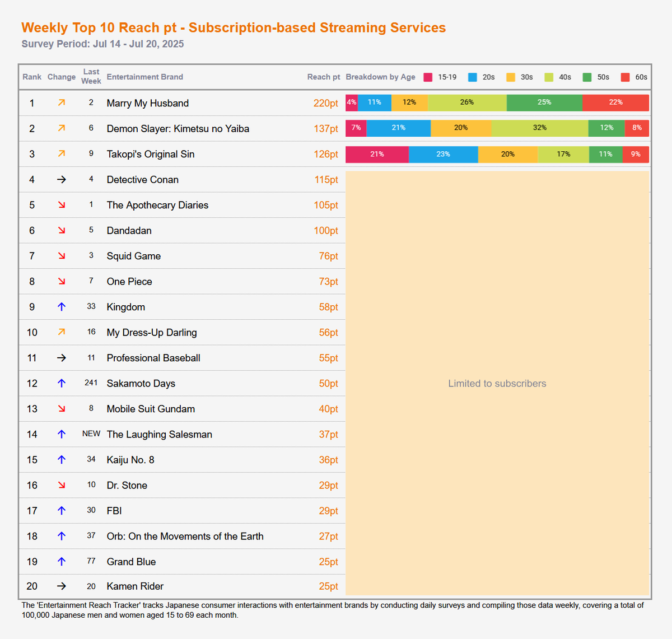
Task: Click the 21% pink segment for Takopi's Original Sin
Action: 377,154
